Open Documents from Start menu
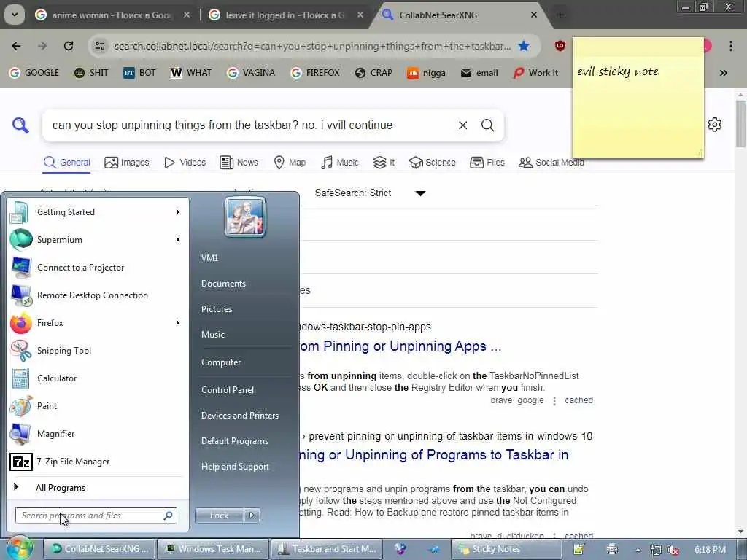The width and height of the screenshot is (747, 560). [223, 284]
